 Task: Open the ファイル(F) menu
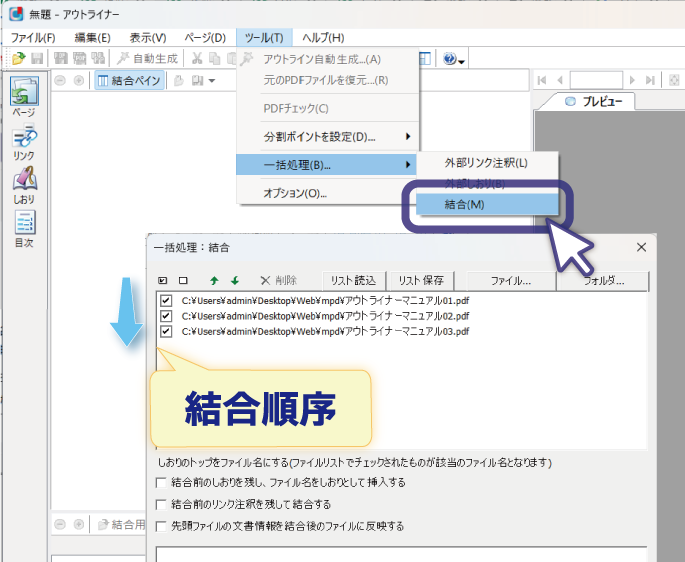[x=33, y=37]
